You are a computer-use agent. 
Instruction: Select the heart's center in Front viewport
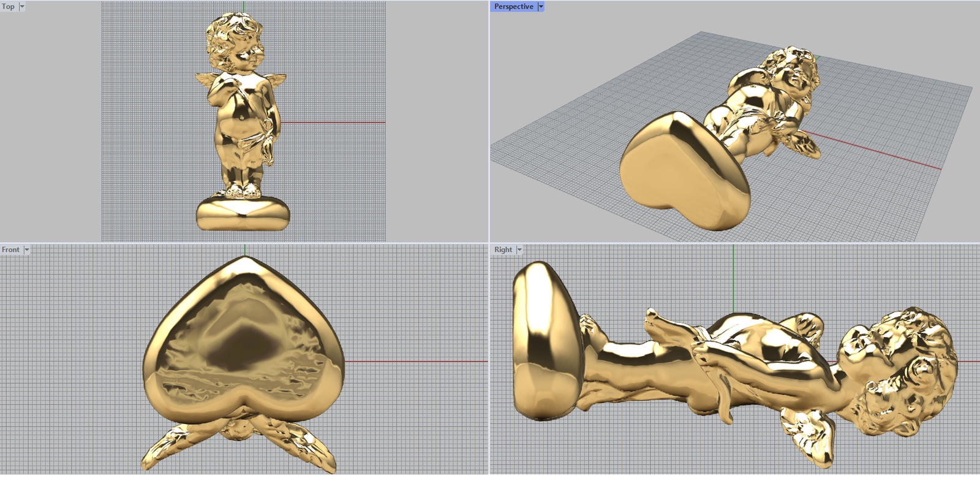pos(245,343)
